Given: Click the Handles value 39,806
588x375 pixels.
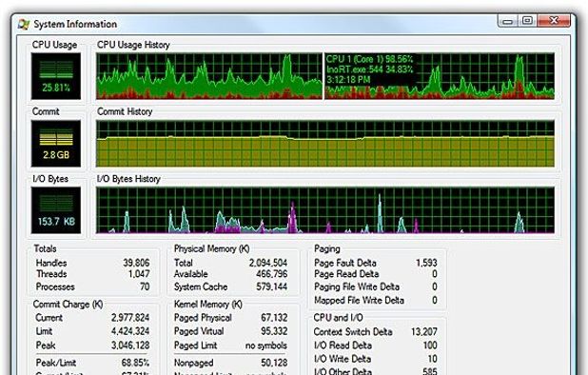Looking at the screenshot, I should (136, 263).
